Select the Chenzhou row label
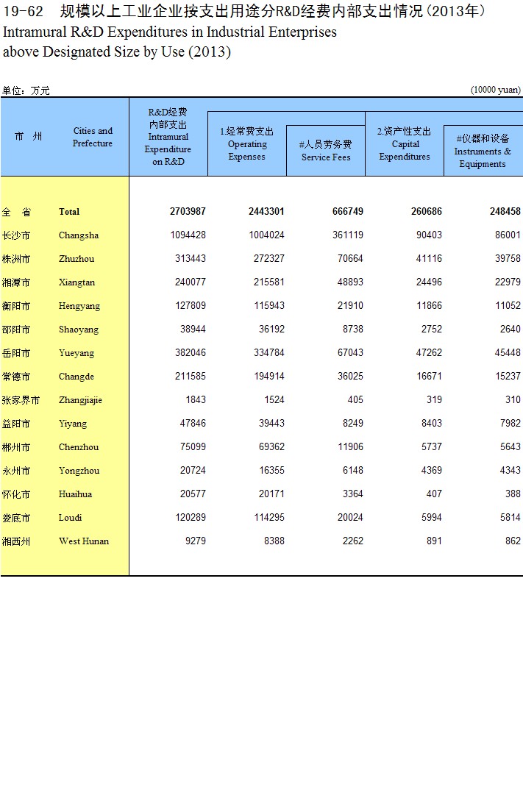Image resolution: width=523 pixels, height=812 pixels. click(79, 447)
